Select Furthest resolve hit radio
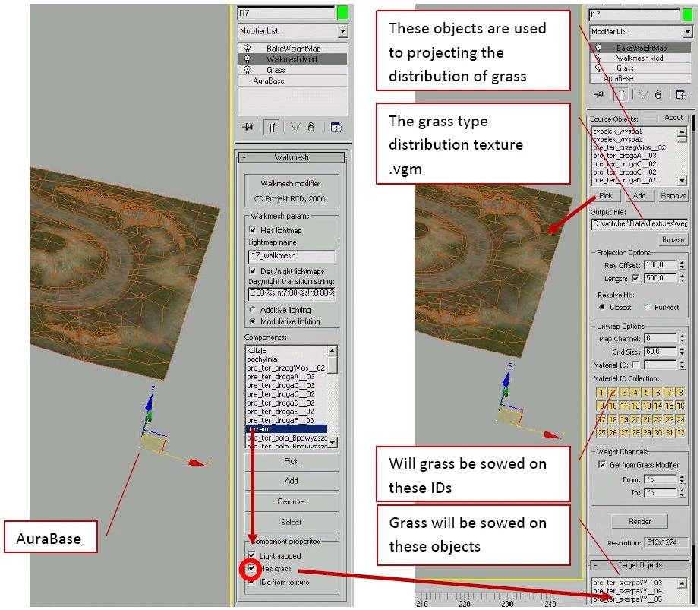Image resolution: width=700 pixels, height=610 pixels. click(647, 307)
